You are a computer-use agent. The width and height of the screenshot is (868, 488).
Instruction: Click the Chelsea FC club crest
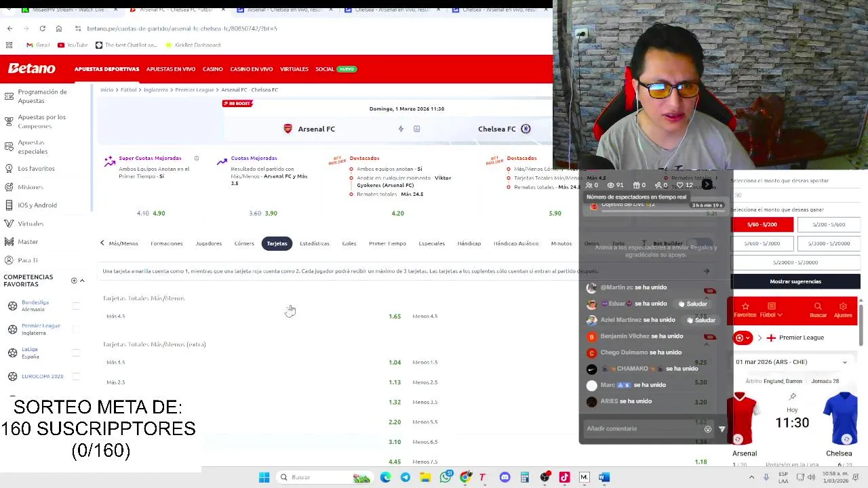point(526,129)
